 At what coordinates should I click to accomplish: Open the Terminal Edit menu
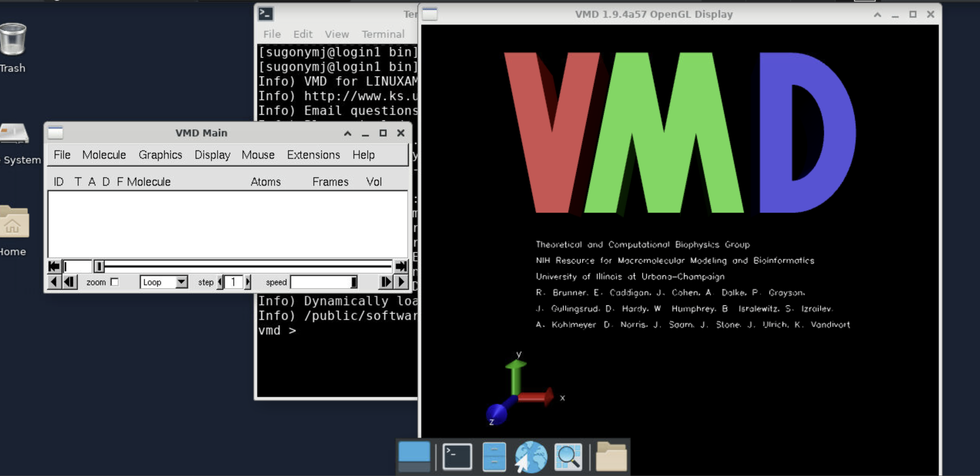pyautogui.click(x=303, y=34)
